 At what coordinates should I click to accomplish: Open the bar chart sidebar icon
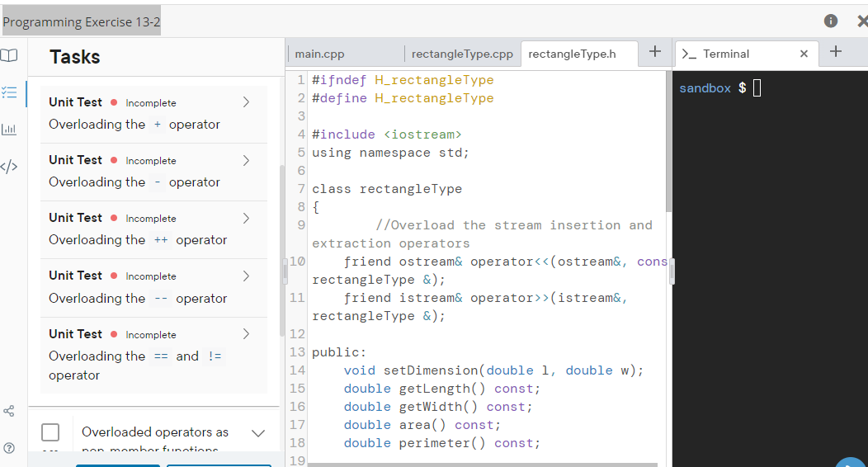pos(9,130)
